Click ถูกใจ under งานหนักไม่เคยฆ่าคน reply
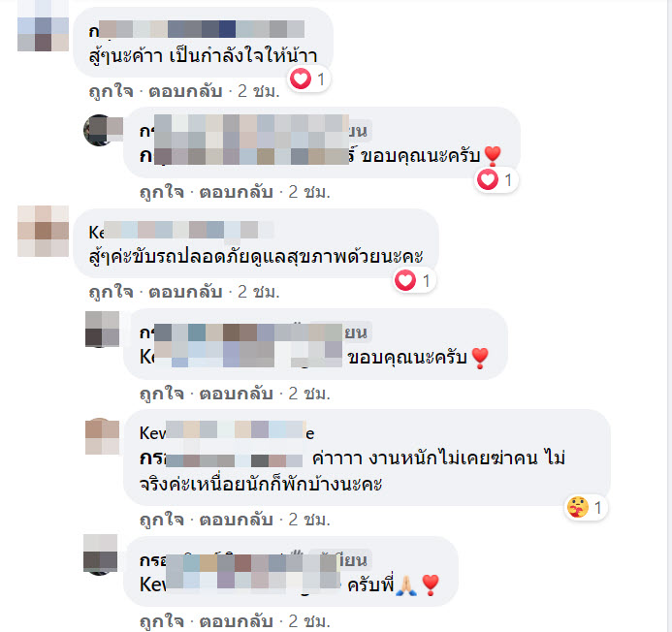Screen dimensions: 672x632 tap(162, 520)
